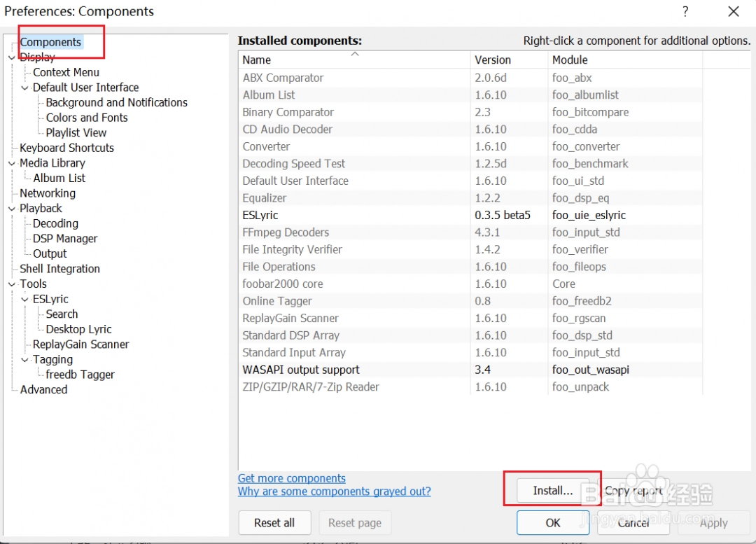Open the Get more components link
Image resolution: width=756 pixels, height=544 pixels.
(x=292, y=478)
